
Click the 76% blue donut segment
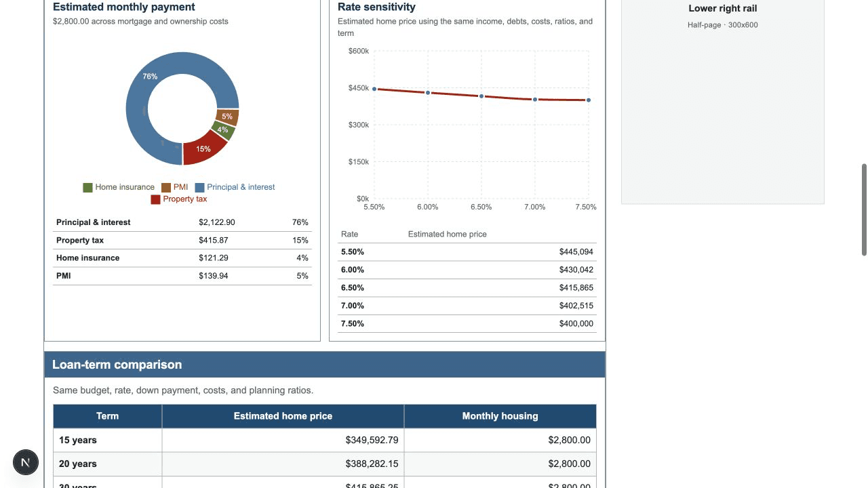(x=150, y=77)
